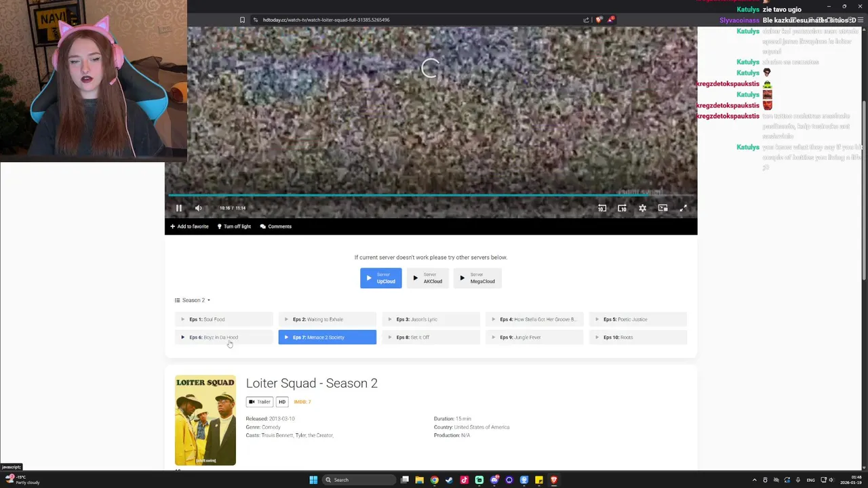Open TikTok from the taskbar
Image resolution: width=868 pixels, height=488 pixels.
click(465, 480)
